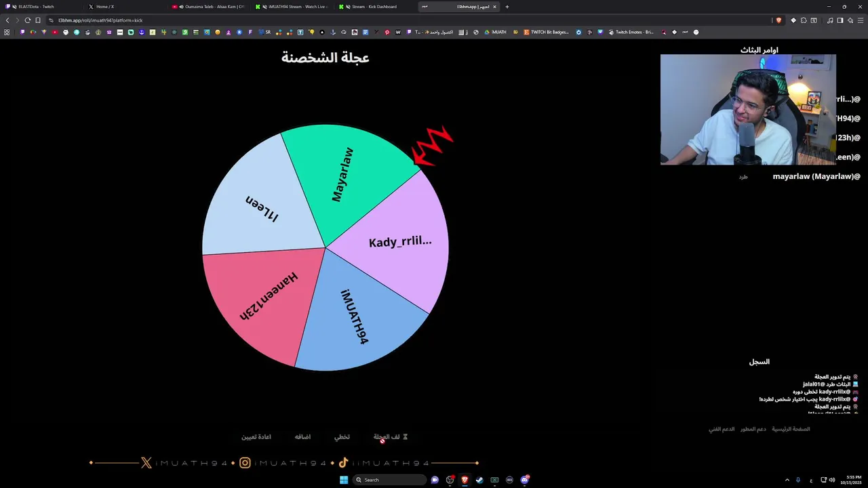The width and height of the screenshot is (868, 488).
Task: Open the SR bookmark
Action: click(264, 32)
